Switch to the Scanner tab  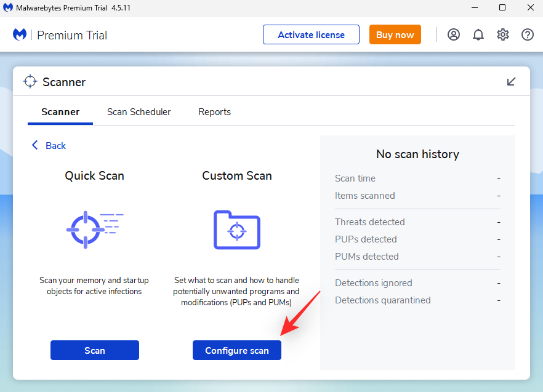[x=60, y=112]
